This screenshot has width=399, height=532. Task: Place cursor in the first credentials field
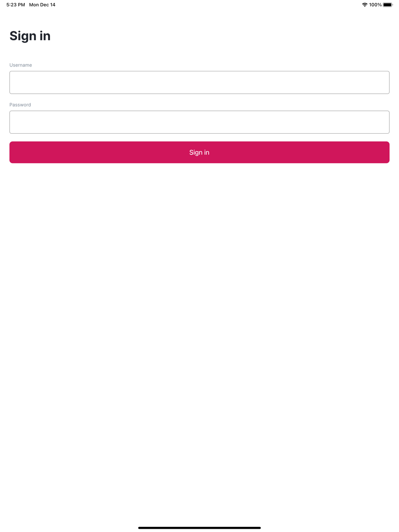tap(199, 83)
